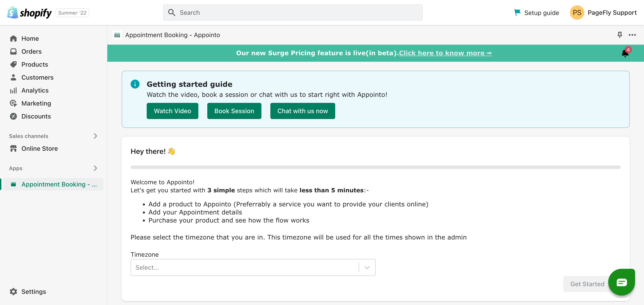
Task: Click the Summer '22 badge
Action: 72,13
